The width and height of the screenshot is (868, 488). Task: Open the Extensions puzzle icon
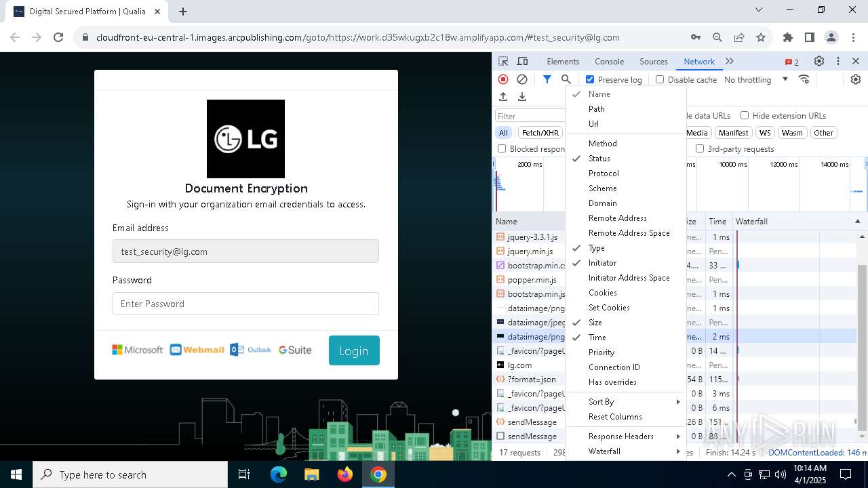pos(788,37)
